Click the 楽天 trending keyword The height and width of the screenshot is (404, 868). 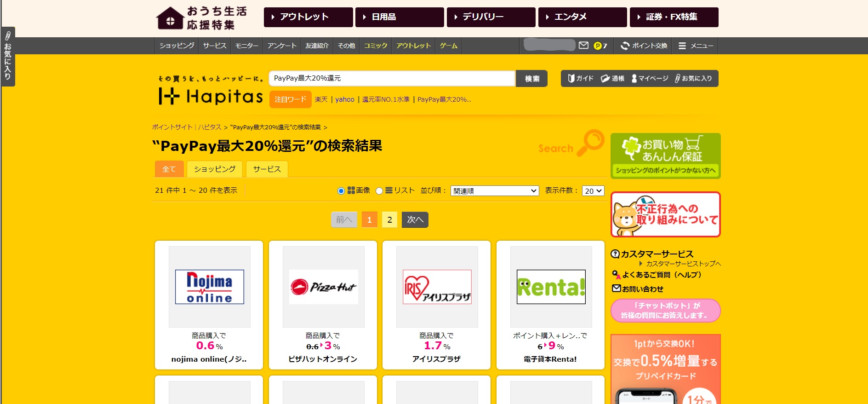coord(321,99)
